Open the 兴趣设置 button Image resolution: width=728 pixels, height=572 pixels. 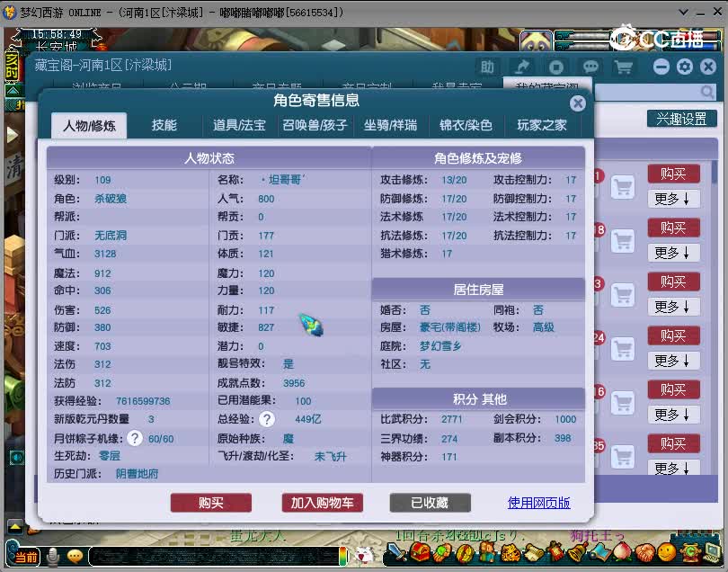point(681,119)
